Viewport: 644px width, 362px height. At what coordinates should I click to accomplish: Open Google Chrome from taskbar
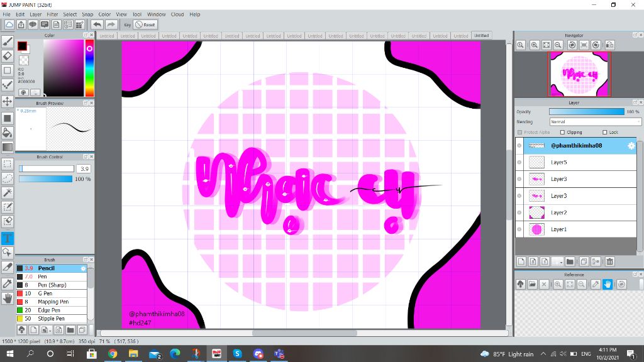pyautogui.click(x=112, y=353)
